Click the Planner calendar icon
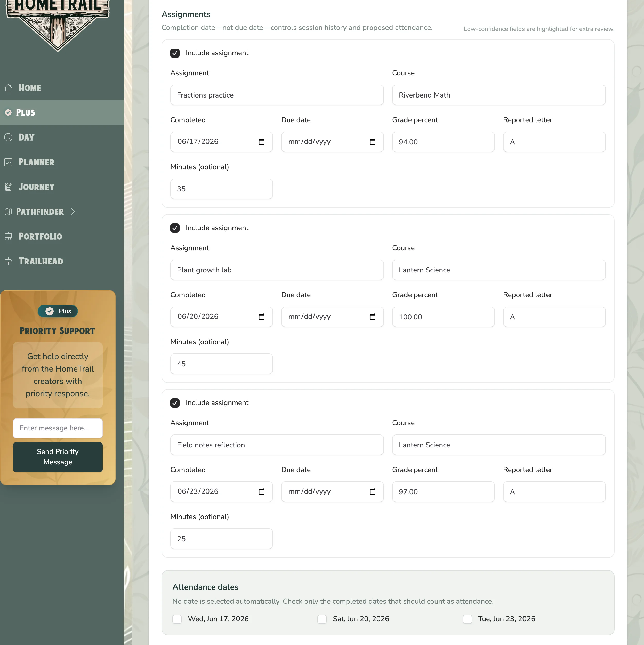This screenshot has width=644, height=645. point(8,162)
